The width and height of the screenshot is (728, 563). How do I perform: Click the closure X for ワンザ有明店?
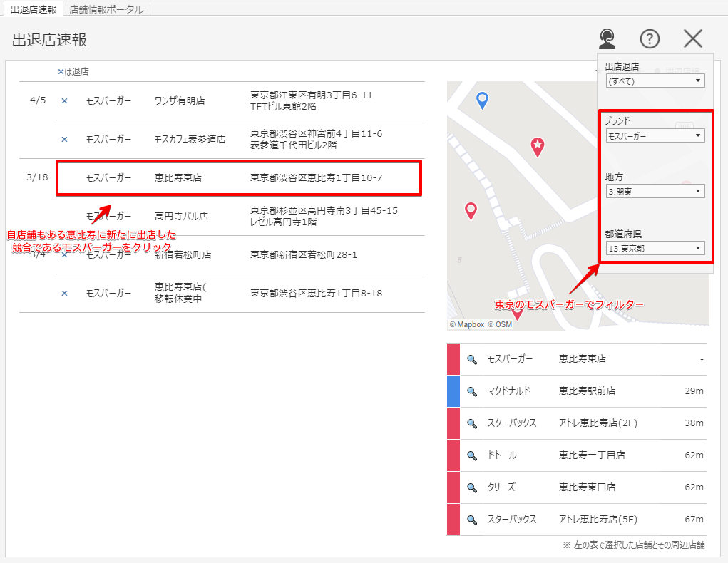click(65, 100)
